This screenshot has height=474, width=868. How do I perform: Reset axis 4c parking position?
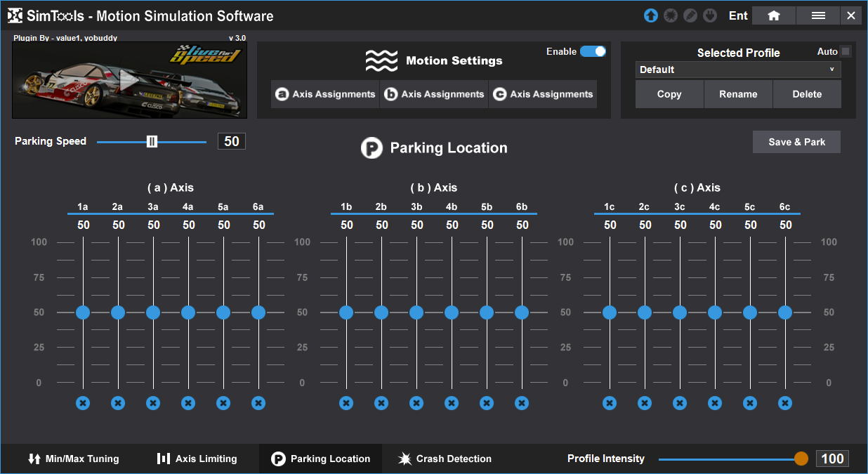click(715, 403)
